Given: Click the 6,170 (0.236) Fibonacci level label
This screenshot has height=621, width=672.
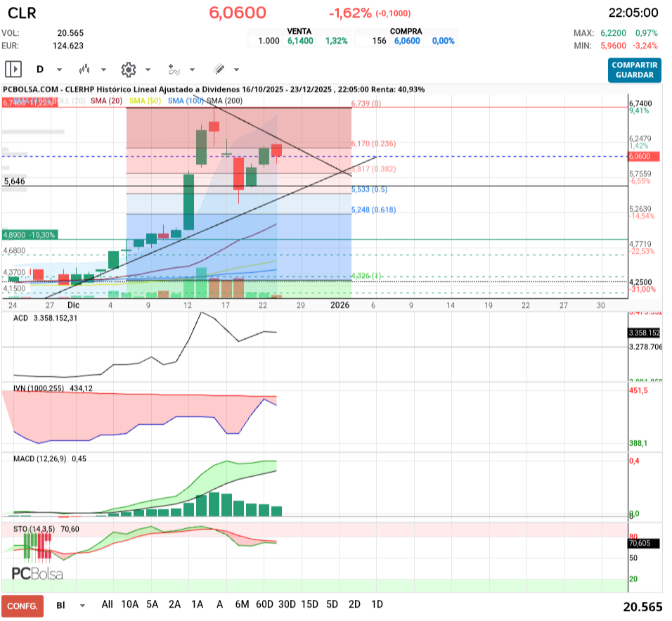Looking at the screenshot, I should click(x=374, y=143).
